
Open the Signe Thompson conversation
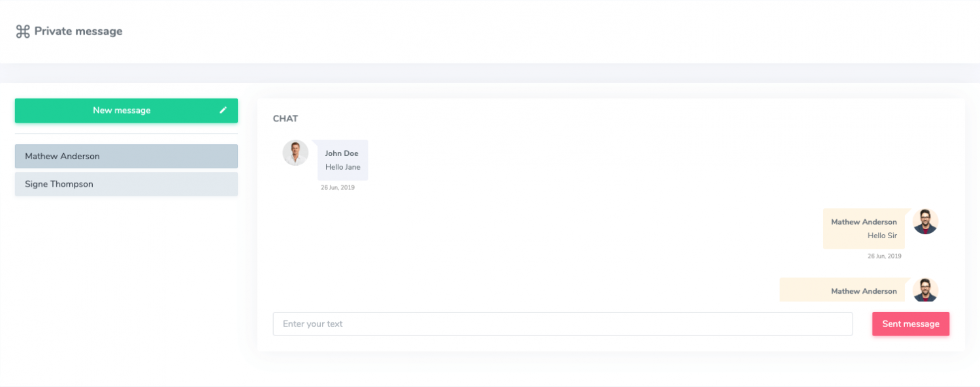tap(126, 184)
